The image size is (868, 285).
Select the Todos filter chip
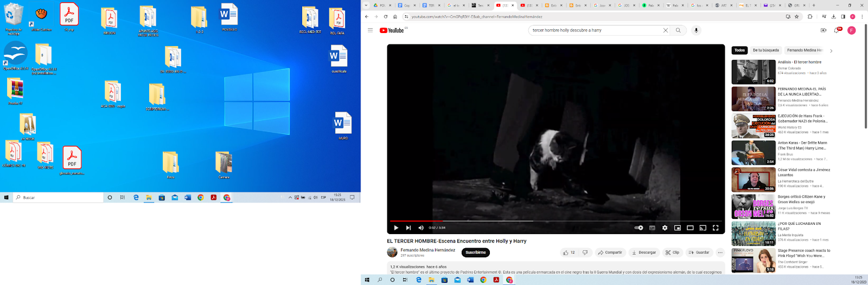coord(739,50)
